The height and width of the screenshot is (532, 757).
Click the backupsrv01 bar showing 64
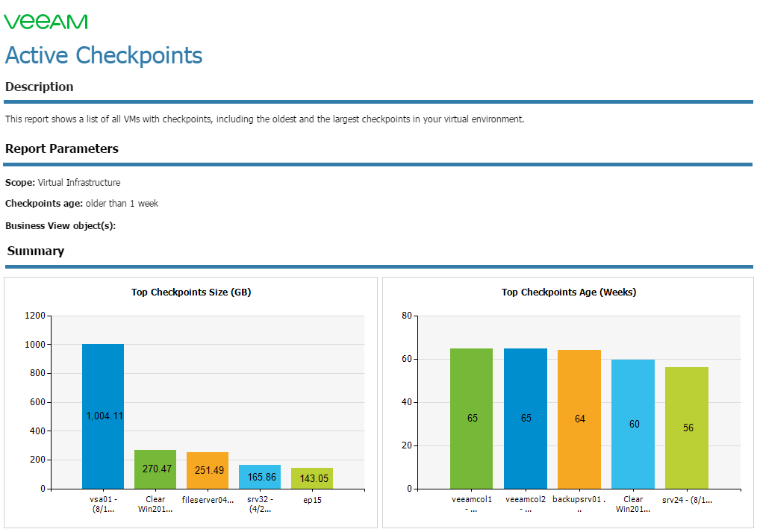(579, 419)
